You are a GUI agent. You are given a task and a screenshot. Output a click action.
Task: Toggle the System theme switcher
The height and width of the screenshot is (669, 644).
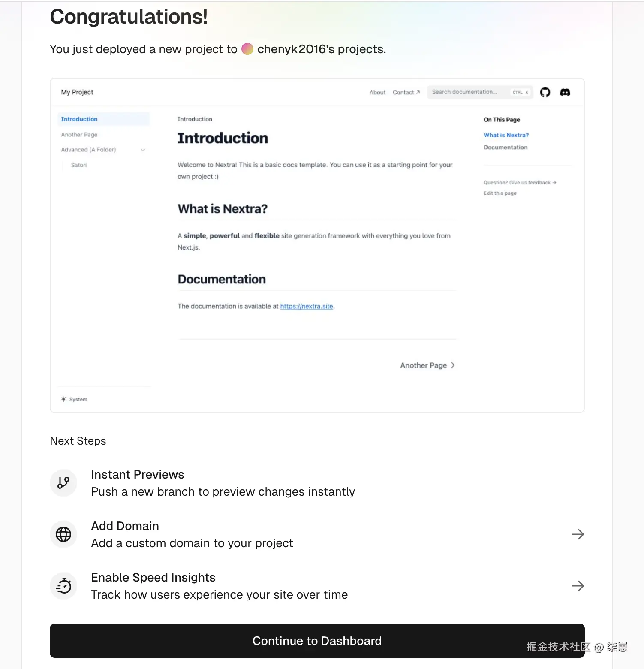pyautogui.click(x=74, y=399)
